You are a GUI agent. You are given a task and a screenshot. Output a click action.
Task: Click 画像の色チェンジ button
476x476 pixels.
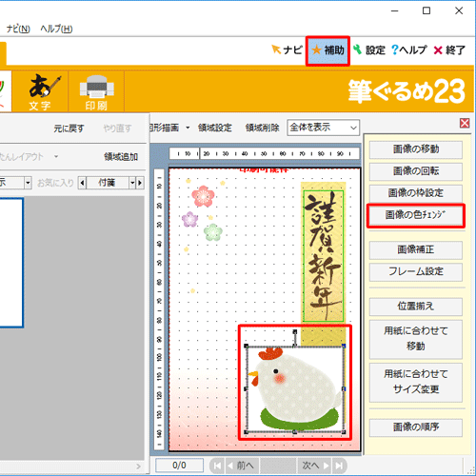click(416, 215)
